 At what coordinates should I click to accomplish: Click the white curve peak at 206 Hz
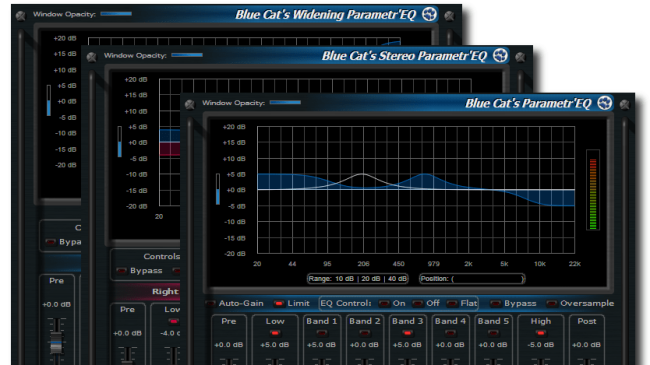point(363,174)
